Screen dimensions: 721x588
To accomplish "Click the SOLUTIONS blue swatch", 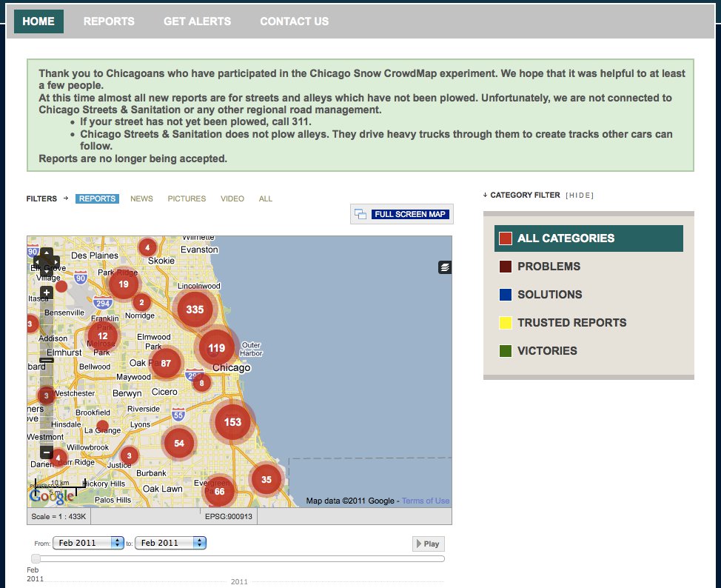I will (x=506, y=295).
